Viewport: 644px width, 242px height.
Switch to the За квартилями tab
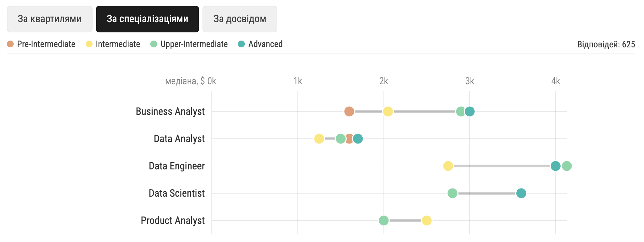50,19
